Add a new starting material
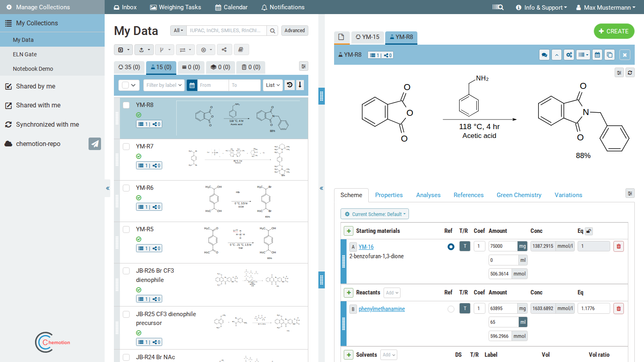The width and height of the screenshot is (644, 362). tap(349, 231)
